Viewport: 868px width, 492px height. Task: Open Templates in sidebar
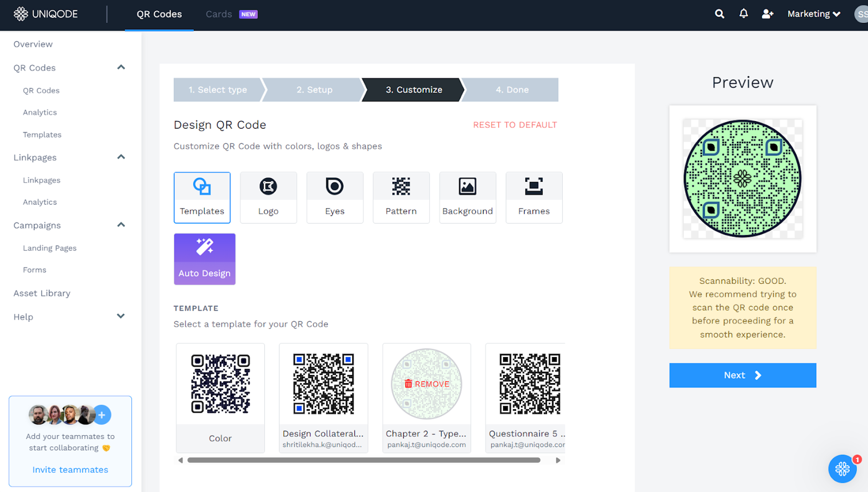point(42,135)
